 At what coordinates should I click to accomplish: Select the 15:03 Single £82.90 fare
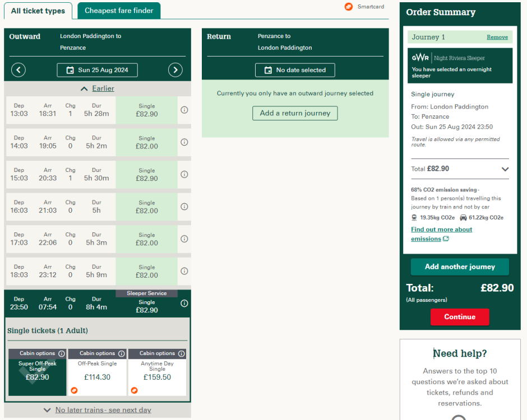(x=146, y=175)
